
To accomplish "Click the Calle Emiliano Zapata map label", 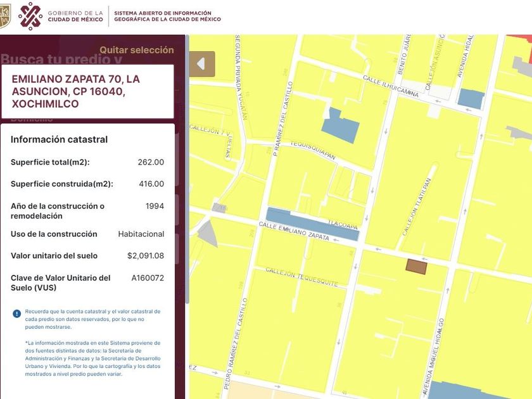I will pyautogui.click(x=294, y=232).
